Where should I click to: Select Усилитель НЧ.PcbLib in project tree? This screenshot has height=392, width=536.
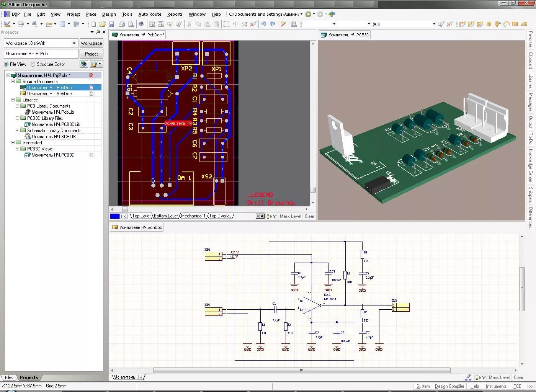53,112
